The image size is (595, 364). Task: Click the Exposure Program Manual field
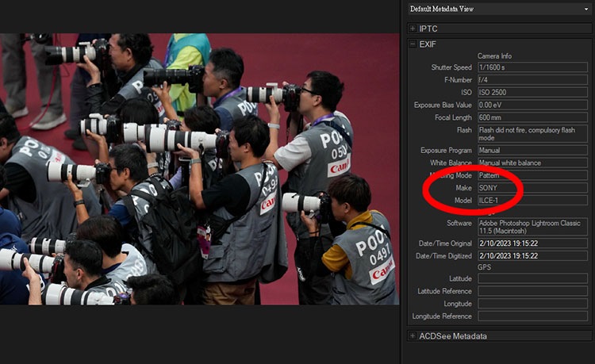pos(532,150)
